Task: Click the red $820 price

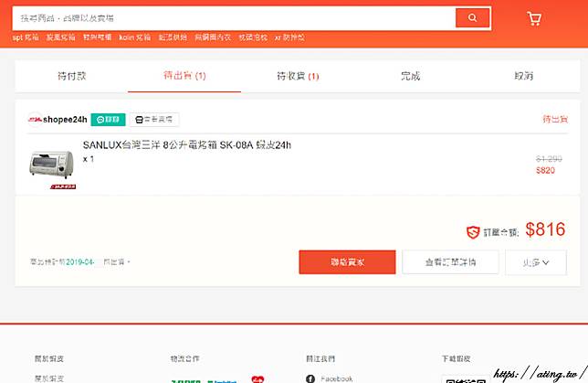Action: pos(545,170)
